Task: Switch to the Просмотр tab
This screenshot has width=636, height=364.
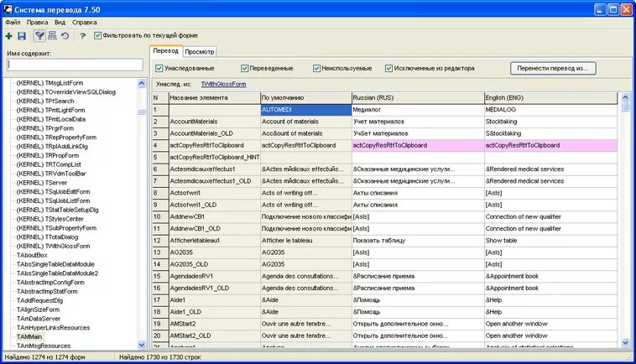Action: point(199,52)
